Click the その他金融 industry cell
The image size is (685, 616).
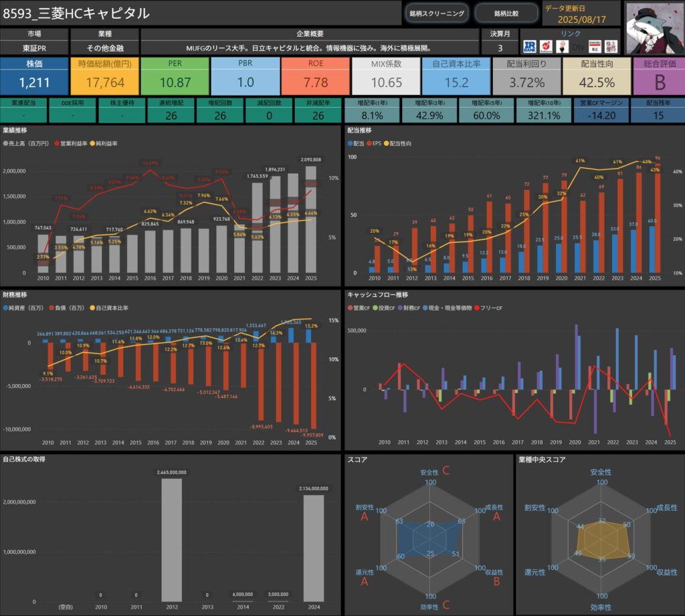[105, 48]
